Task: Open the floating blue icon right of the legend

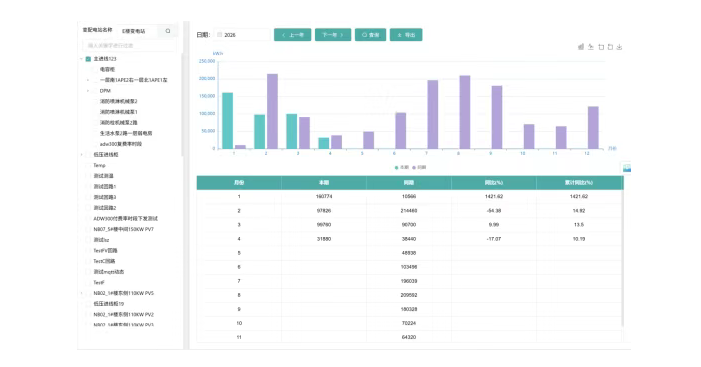Action: pos(627,168)
